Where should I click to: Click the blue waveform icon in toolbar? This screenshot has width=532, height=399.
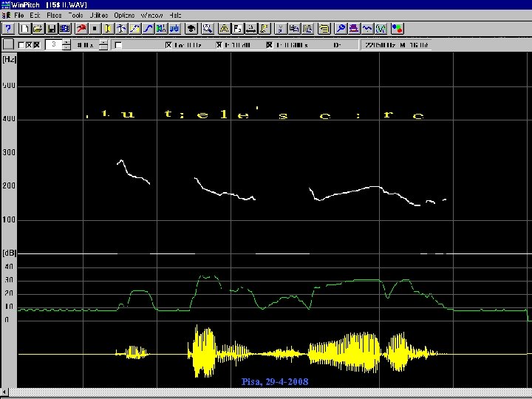pos(367,29)
